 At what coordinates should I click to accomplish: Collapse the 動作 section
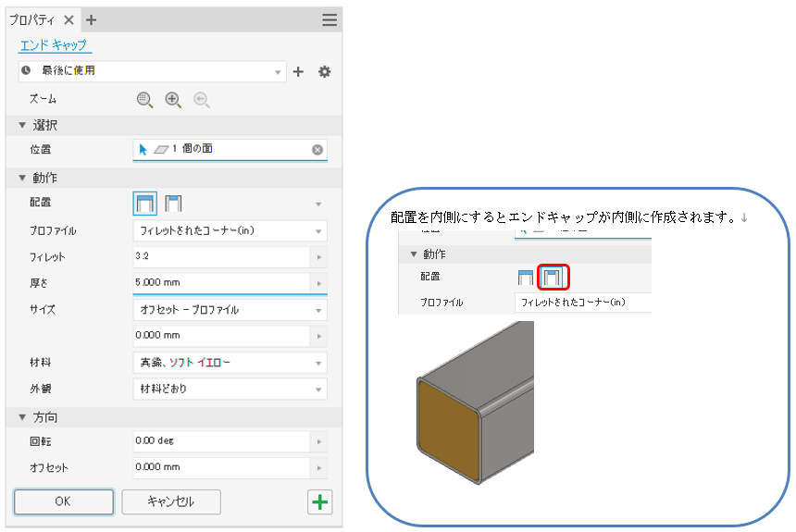[22, 178]
